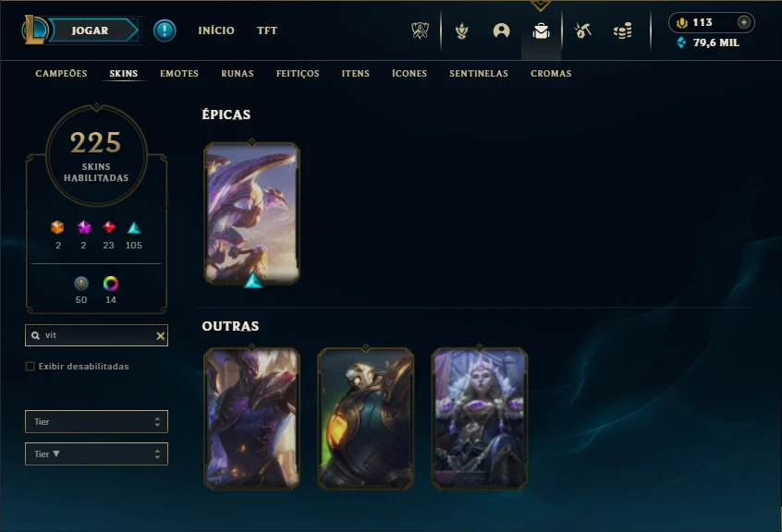Switch to the CROMAS tab
Image resolution: width=782 pixels, height=532 pixels.
click(x=551, y=73)
